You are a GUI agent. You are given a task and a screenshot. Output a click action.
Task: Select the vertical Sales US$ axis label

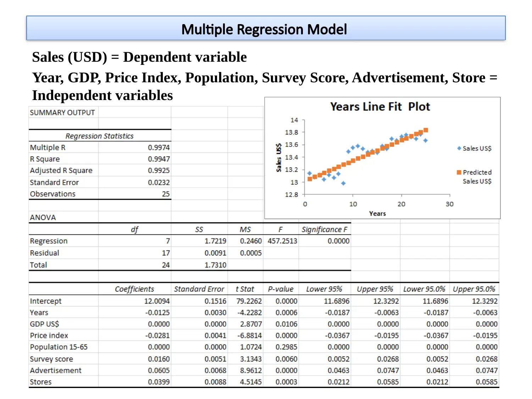click(279, 157)
